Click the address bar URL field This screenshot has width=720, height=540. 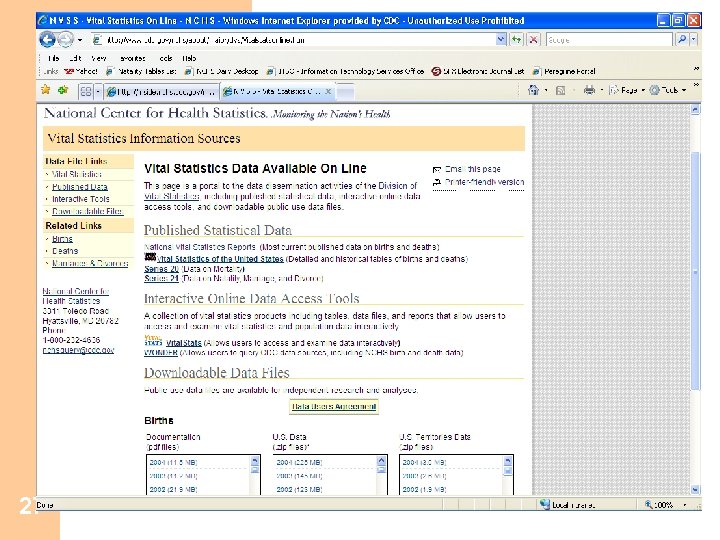point(294,40)
